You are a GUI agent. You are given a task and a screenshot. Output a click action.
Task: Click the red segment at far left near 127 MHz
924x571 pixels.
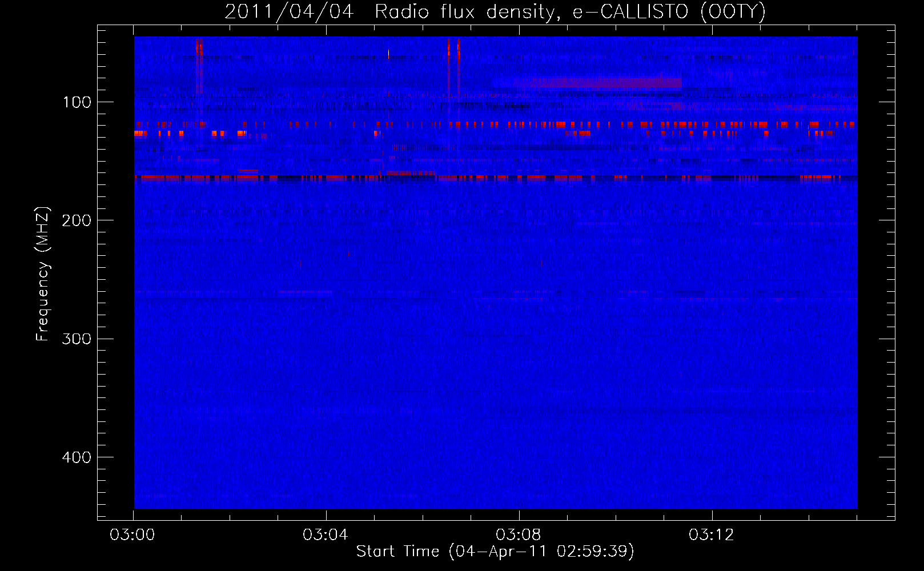tap(140, 134)
